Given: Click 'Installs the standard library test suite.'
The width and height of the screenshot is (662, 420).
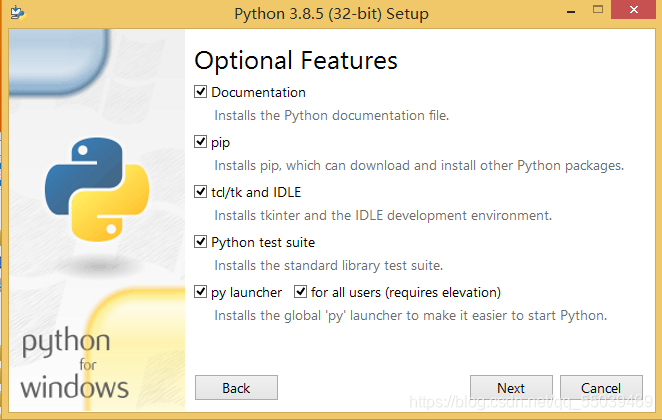Looking at the screenshot, I should (328, 266).
